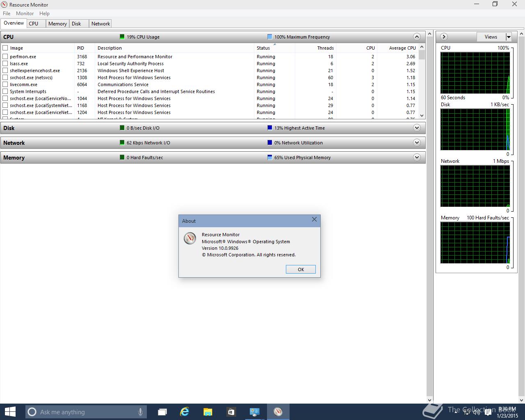Image resolution: width=525 pixels, height=420 pixels.
Task: Select the Overview tab
Action: 14,23
